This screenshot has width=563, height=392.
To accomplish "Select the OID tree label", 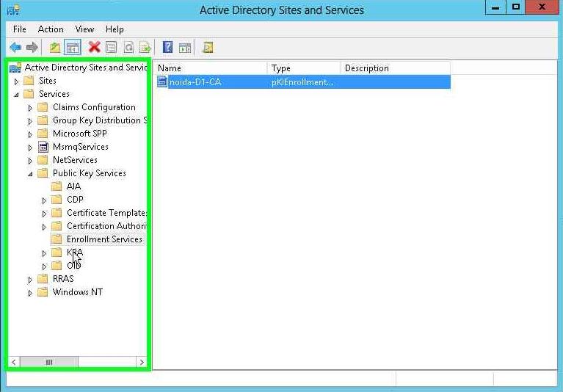I will pyautogui.click(x=73, y=266).
